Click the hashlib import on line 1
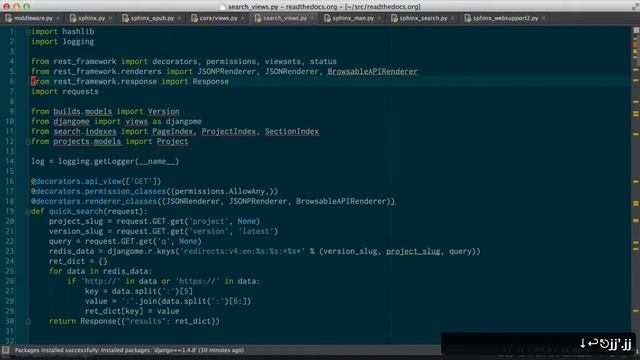Viewport: 640px width, 360px height. (x=78, y=31)
